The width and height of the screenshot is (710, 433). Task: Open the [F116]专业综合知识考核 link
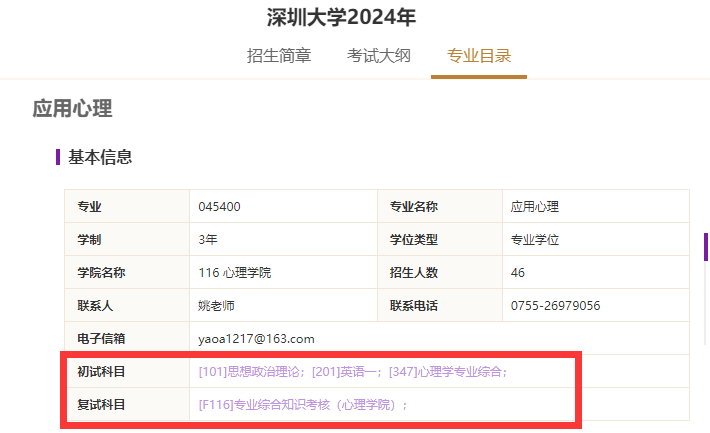pos(298,404)
